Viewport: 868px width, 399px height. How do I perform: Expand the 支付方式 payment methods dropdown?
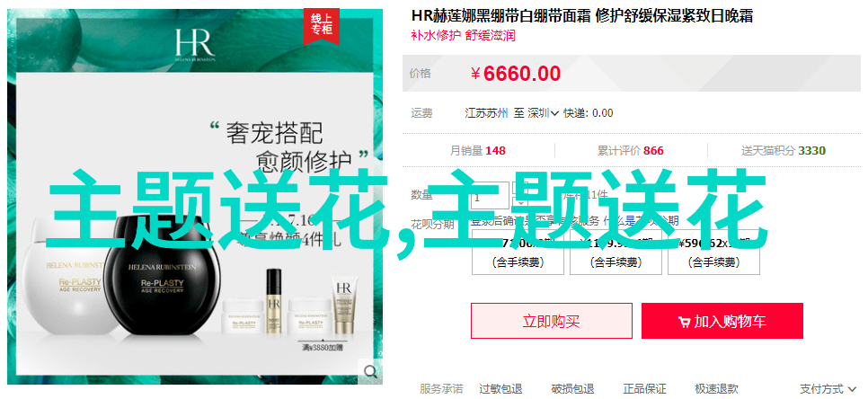[x=827, y=389]
